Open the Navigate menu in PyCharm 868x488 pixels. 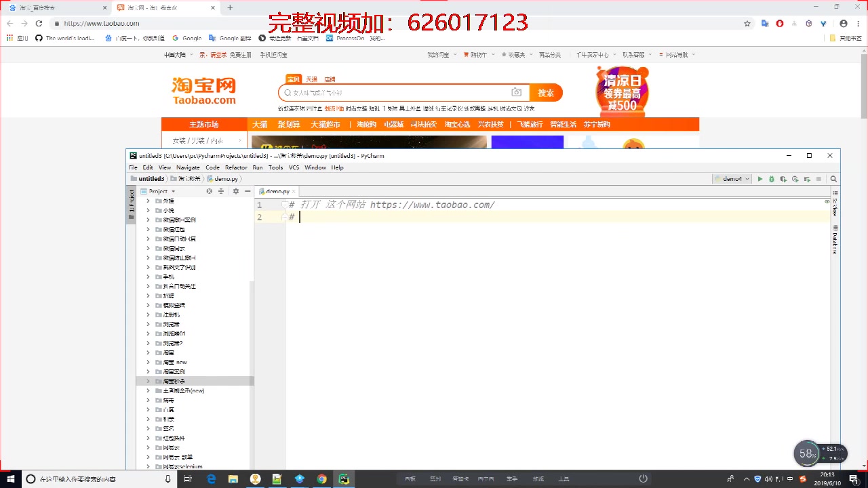pos(188,167)
